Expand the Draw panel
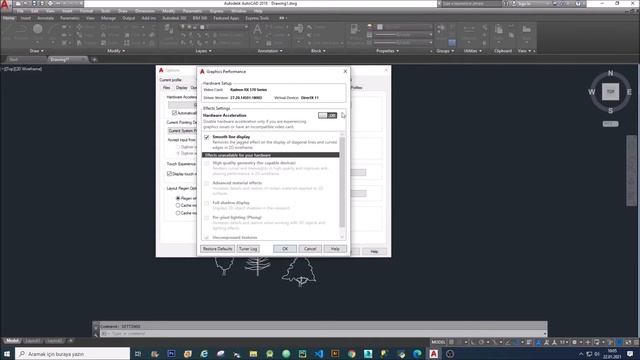Image resolution: width=640 pixels, height=360 pixels. click(37, 51)
